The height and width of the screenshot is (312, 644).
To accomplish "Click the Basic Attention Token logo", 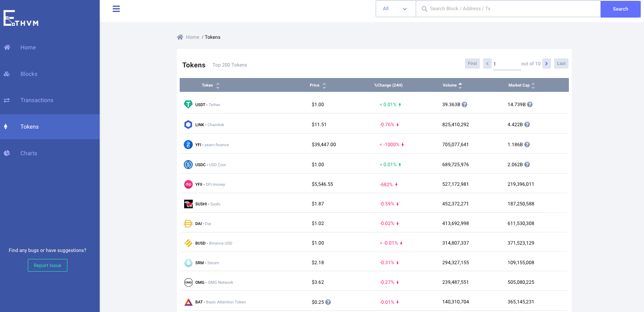I will [x=188, y=302].
